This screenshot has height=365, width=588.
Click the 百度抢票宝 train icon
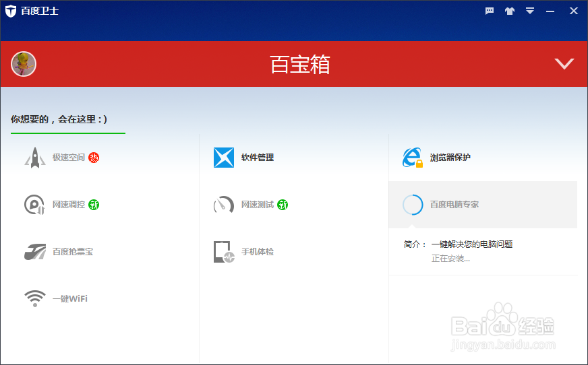coord(35,252)
